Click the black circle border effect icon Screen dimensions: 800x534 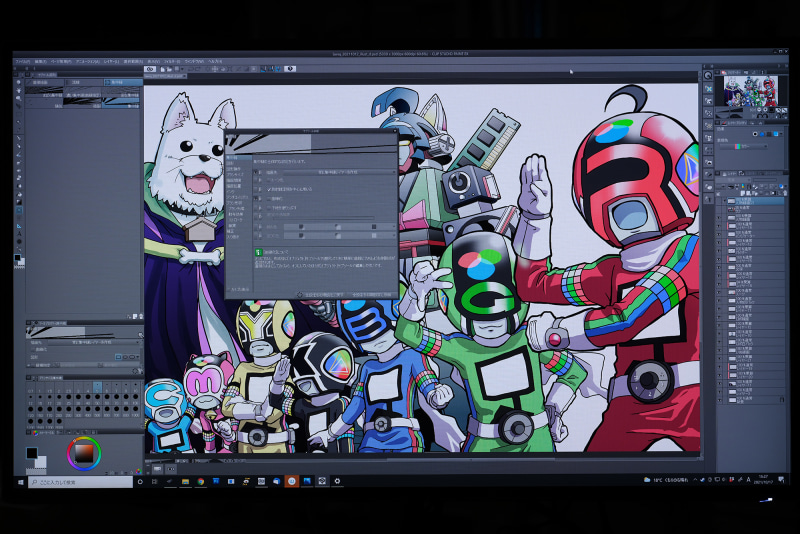point(755,134)
